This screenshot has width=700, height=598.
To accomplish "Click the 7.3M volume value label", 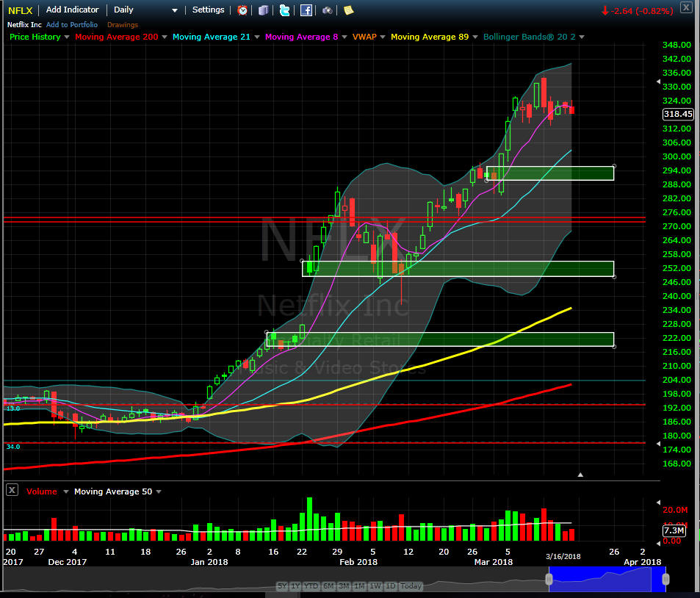I will (x=674, y=530).
